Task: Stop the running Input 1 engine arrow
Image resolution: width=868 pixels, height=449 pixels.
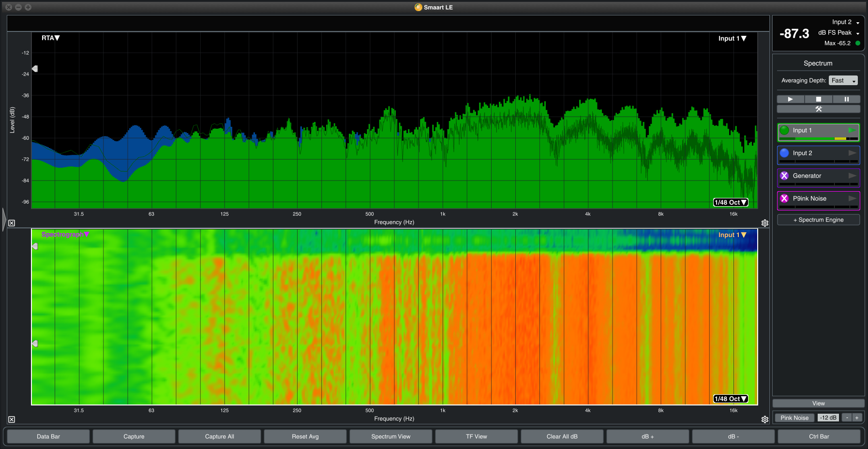Action: (852, 130)
